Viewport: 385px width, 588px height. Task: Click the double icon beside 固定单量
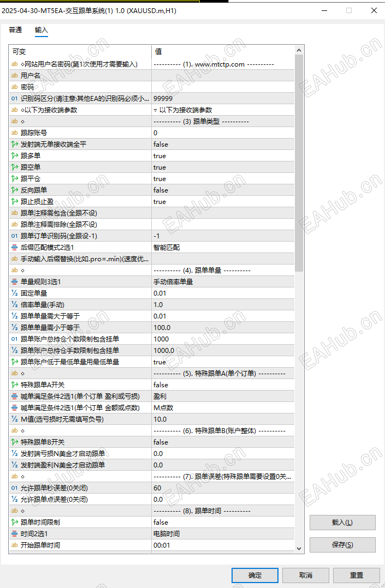14,293
